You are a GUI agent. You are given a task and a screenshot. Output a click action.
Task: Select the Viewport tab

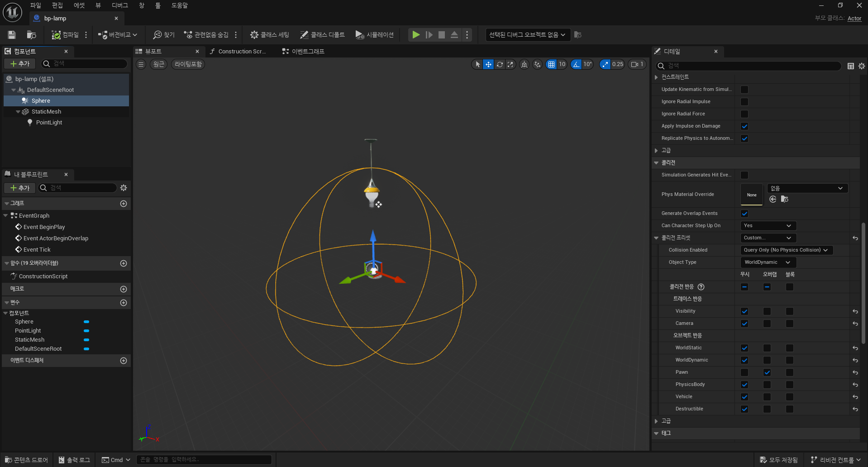[x=154, y=52]
